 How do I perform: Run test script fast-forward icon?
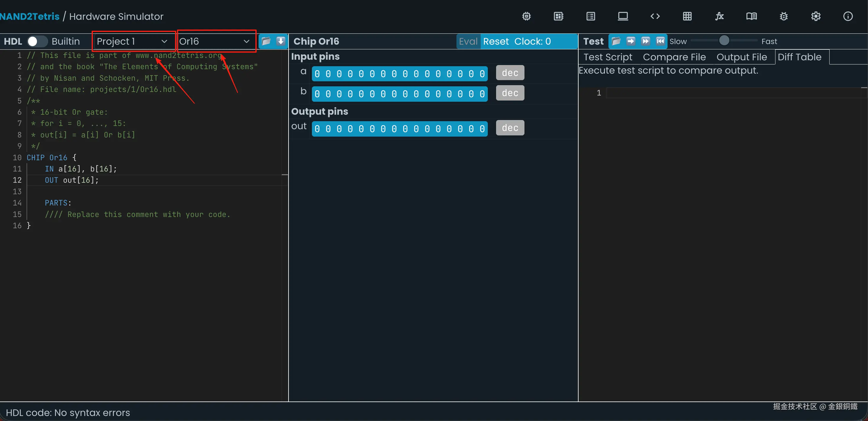[646, 41]
